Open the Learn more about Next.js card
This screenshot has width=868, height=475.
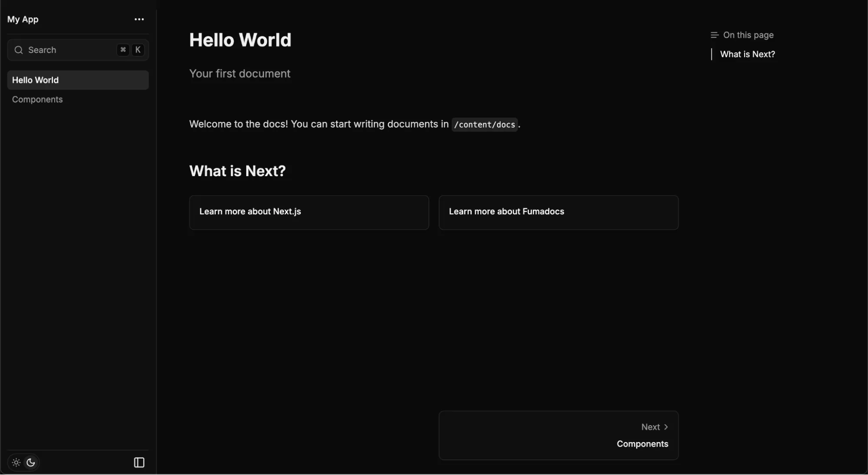[309, 212]
